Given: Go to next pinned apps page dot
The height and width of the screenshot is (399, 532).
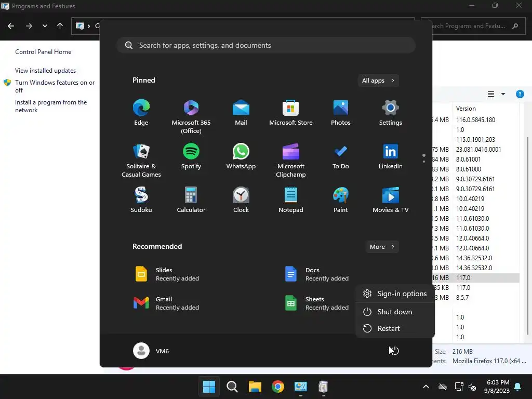Looking at the screenshot, I should (x=424, y=162).
